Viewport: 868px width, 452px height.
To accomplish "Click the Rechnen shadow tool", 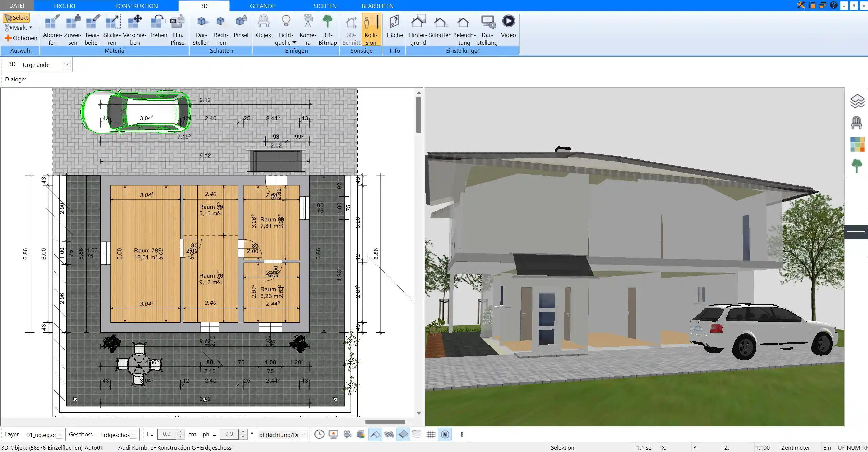I will pyautogui.click(x=221, y=30).
